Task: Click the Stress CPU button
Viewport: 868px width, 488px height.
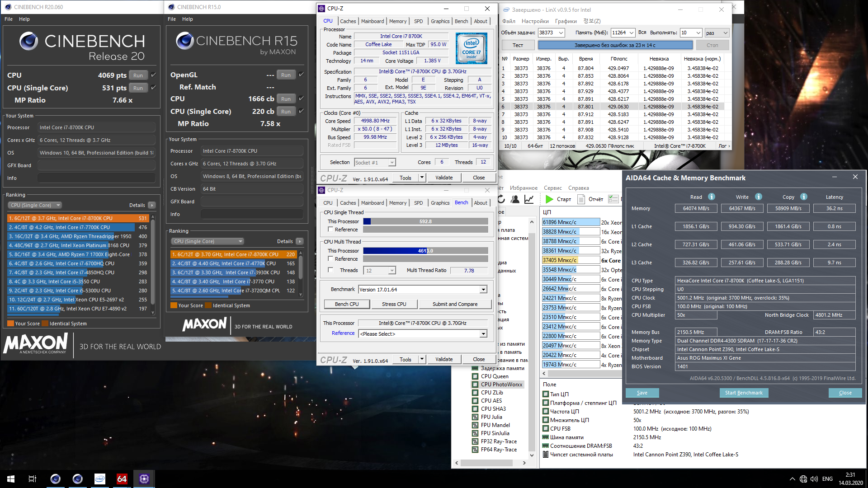Action: coord(394,304)
